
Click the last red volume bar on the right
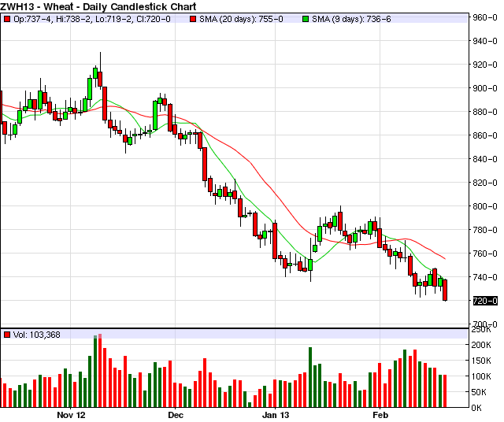point(445,391)
